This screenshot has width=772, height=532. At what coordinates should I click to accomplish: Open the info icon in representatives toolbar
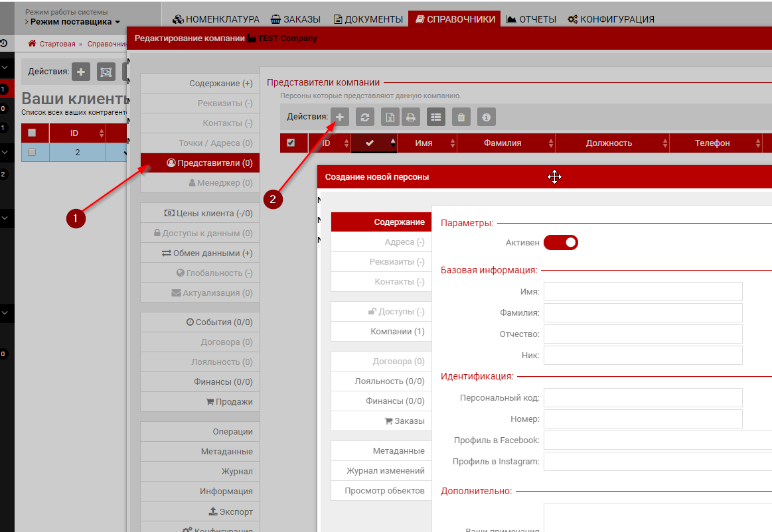coord(487,117)
